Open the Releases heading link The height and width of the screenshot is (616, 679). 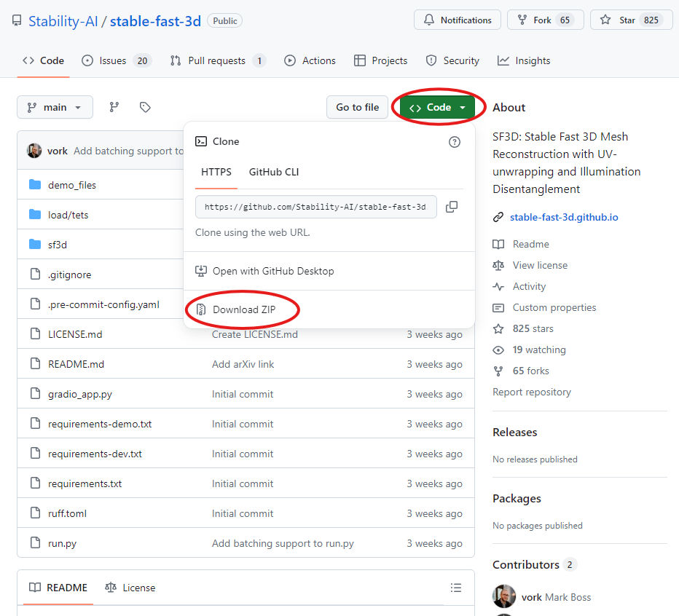pos(515,432)
